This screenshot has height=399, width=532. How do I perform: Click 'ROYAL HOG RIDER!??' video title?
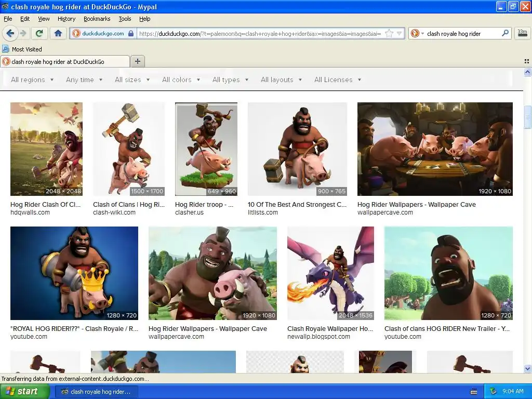tap(74, 329)
